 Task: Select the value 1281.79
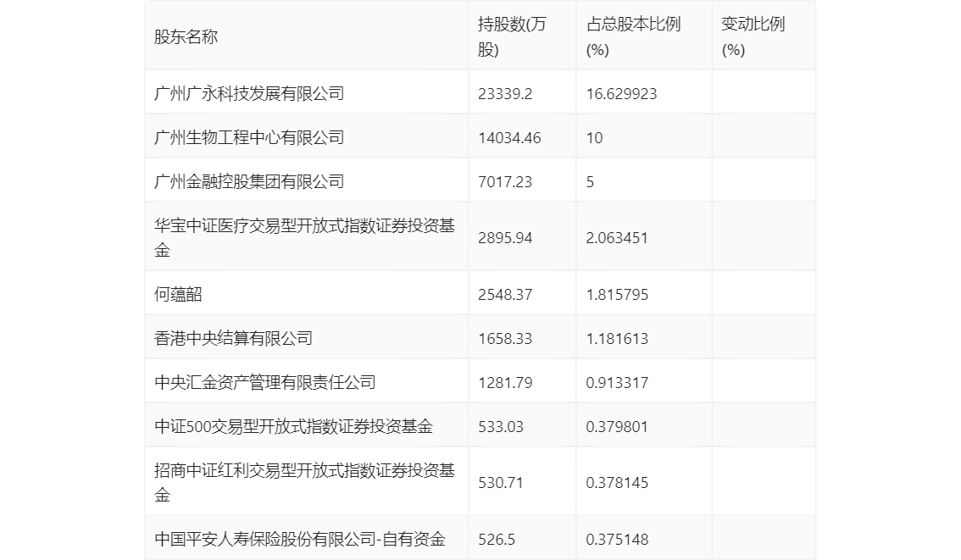(505, 383)
